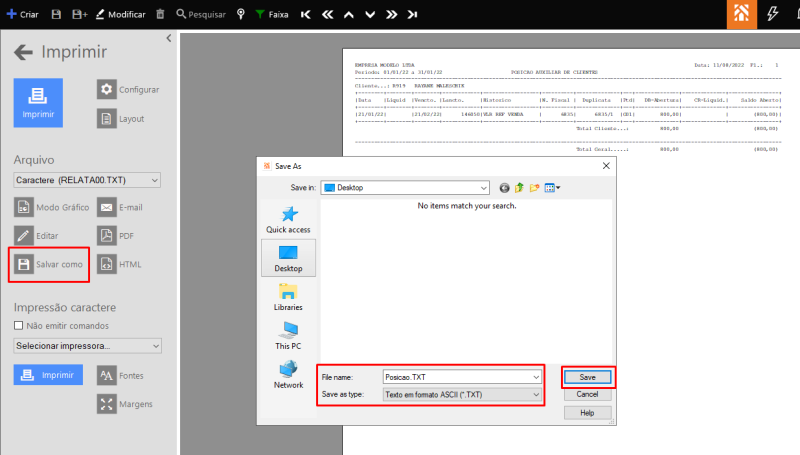Collapse the Imprimir side panel chevron
Image resolution: width=800 pixels, height=455 pixels.
click(x=169, y=38)
